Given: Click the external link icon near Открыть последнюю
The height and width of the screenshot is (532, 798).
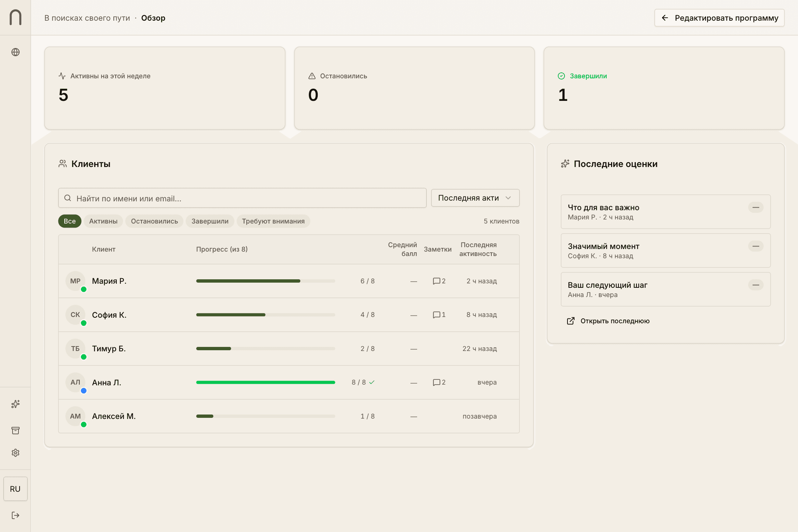Looking at the screenshot, I should tap(571, 321).
